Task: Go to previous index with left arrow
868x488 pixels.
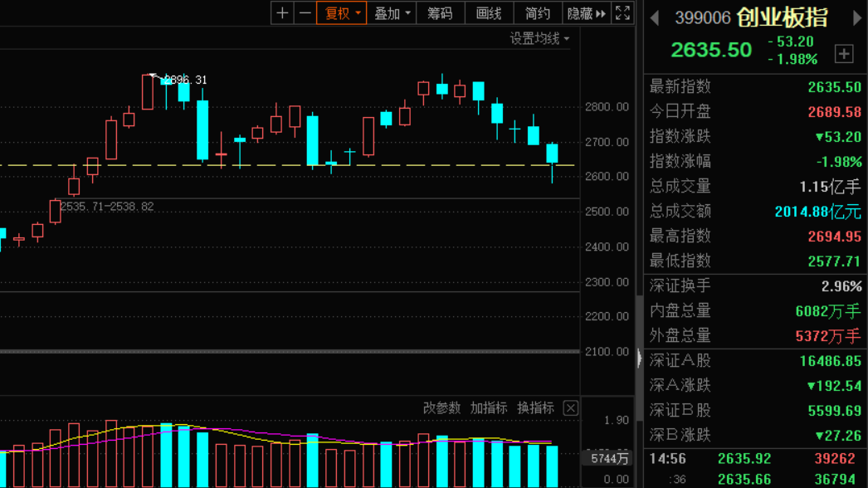Action: tap(655, 18)
